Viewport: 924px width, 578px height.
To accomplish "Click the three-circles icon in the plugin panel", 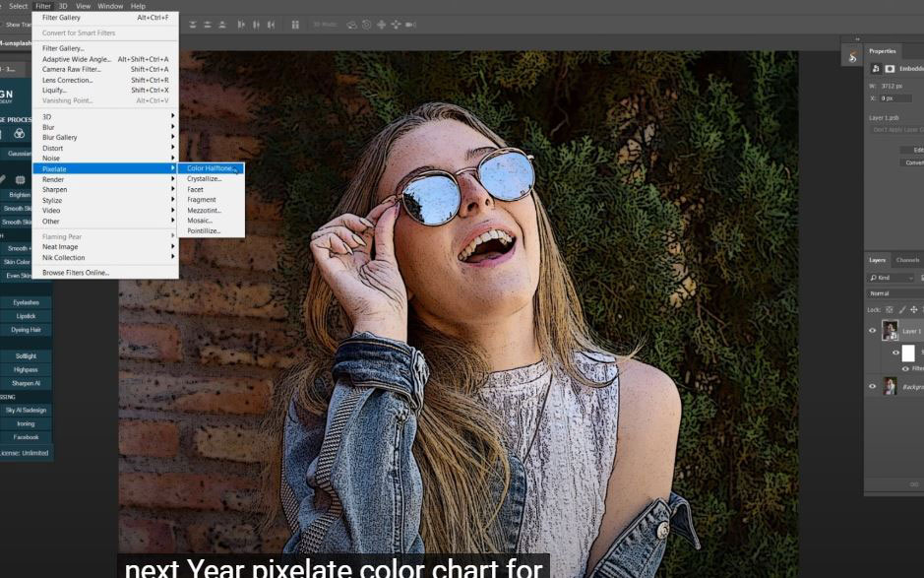I will click(19, 133).
